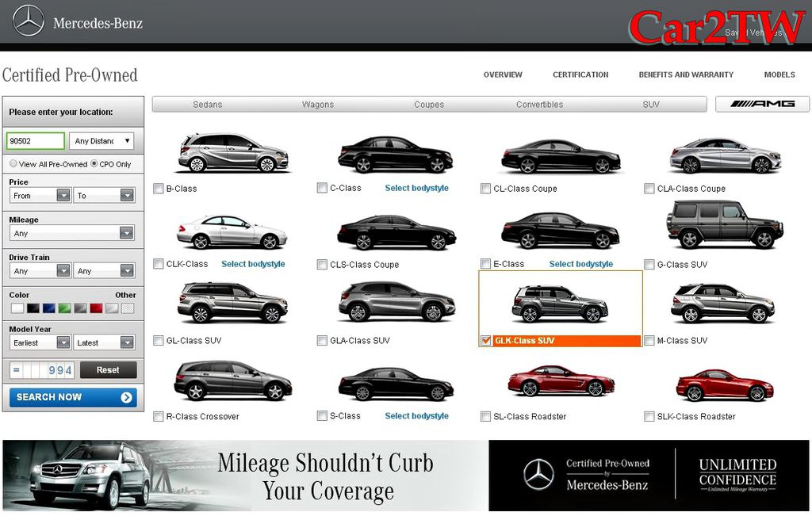This screenshot has height=516, width=812.
Task: Pick the green color swatch
Action: point(65,308)
